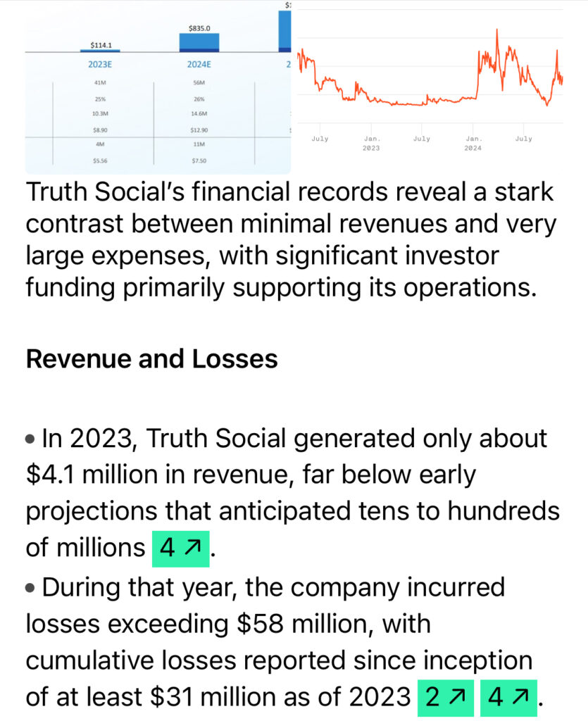Click the 41M cell under 2023E

[x=99, y=83]
